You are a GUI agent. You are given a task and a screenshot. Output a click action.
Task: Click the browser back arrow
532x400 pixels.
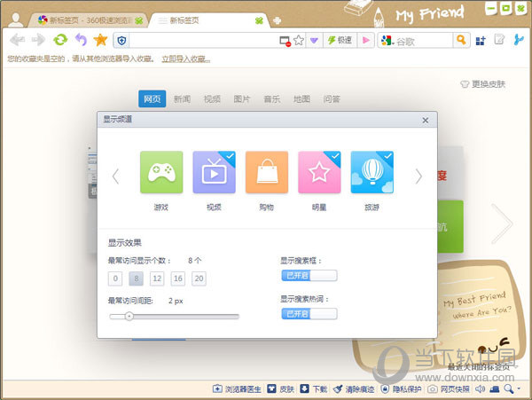[x=17, y=40]
